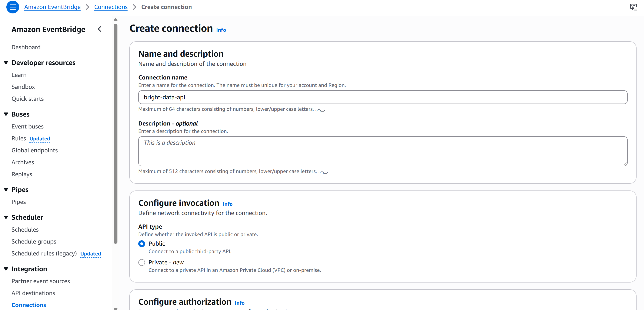Collapse the Integration section
The height and width of the screenshot is (310, 644).
tap(6, 269)
